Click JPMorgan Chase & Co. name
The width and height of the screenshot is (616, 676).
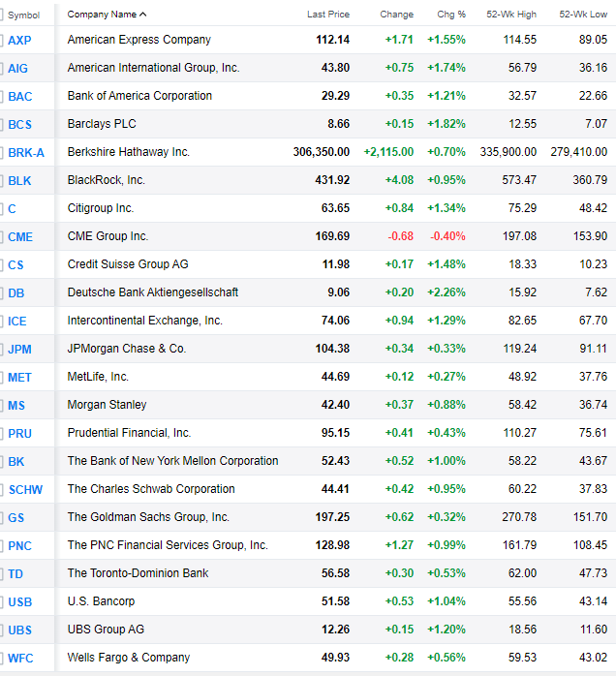127,349
